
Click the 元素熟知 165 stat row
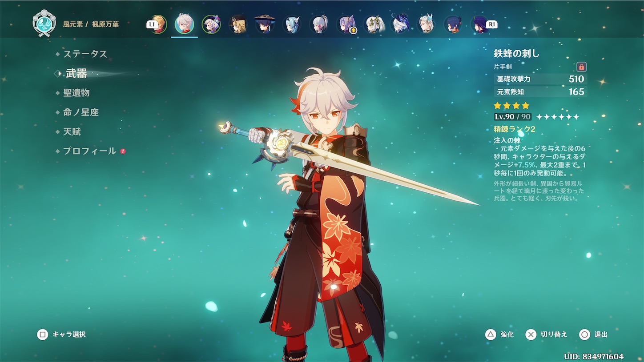(x=540, y=92)
